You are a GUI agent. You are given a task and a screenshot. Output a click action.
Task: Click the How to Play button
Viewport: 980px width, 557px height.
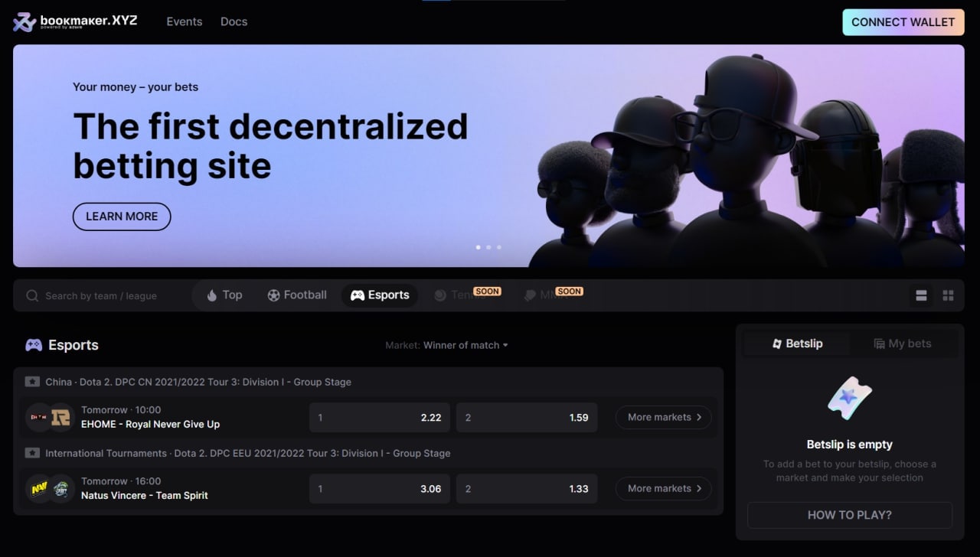point(850,515)
